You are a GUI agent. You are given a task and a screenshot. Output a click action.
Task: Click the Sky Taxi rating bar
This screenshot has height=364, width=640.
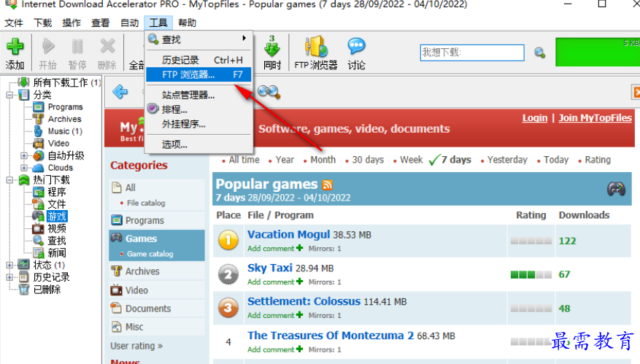pos(531,274)
